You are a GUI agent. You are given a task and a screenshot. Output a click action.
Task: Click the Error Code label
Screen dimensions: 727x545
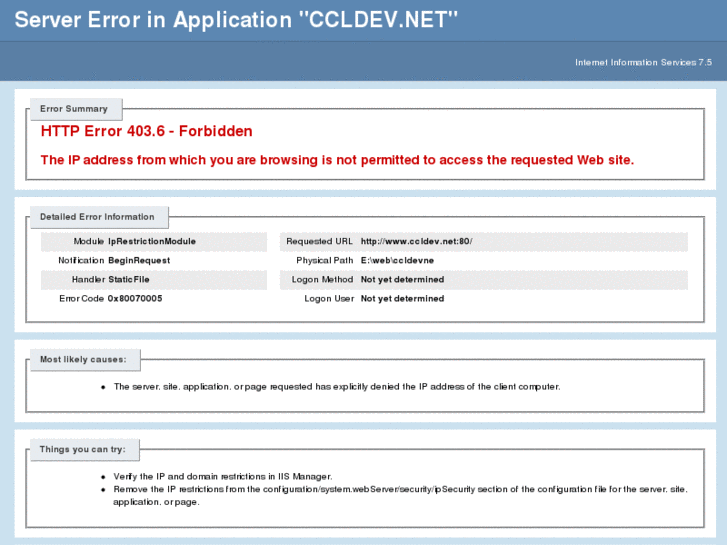point(82,298)
